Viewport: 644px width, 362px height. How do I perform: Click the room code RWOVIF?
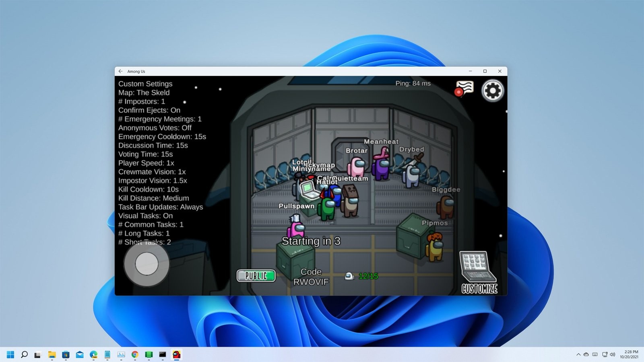(311, 282)
